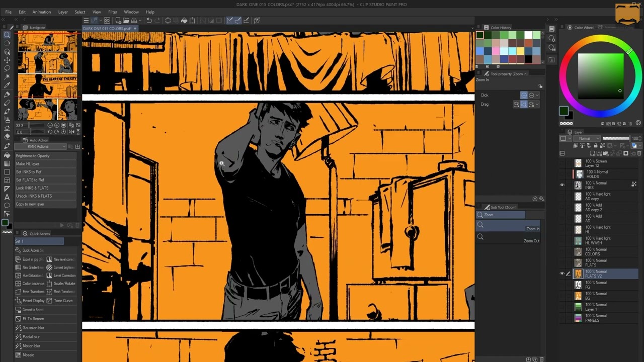Pick the black swatch in Color History
644x362 pixels.
(528, 60)
